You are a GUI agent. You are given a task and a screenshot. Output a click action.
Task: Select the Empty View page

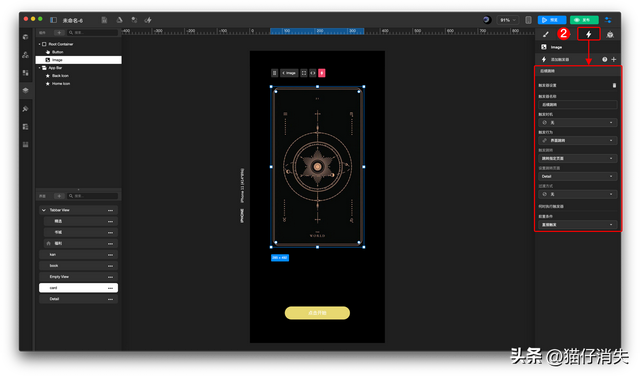(x=78, y=276)
